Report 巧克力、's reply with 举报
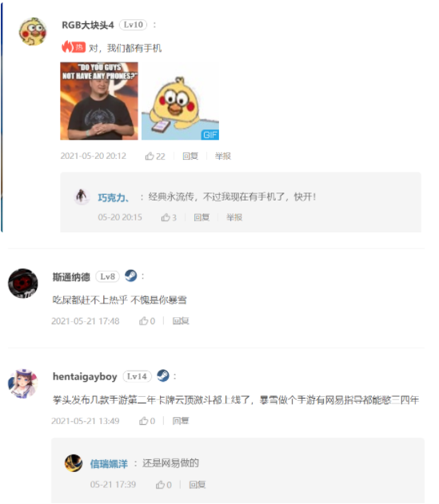 pyautogui.click(x=234, y=217)
